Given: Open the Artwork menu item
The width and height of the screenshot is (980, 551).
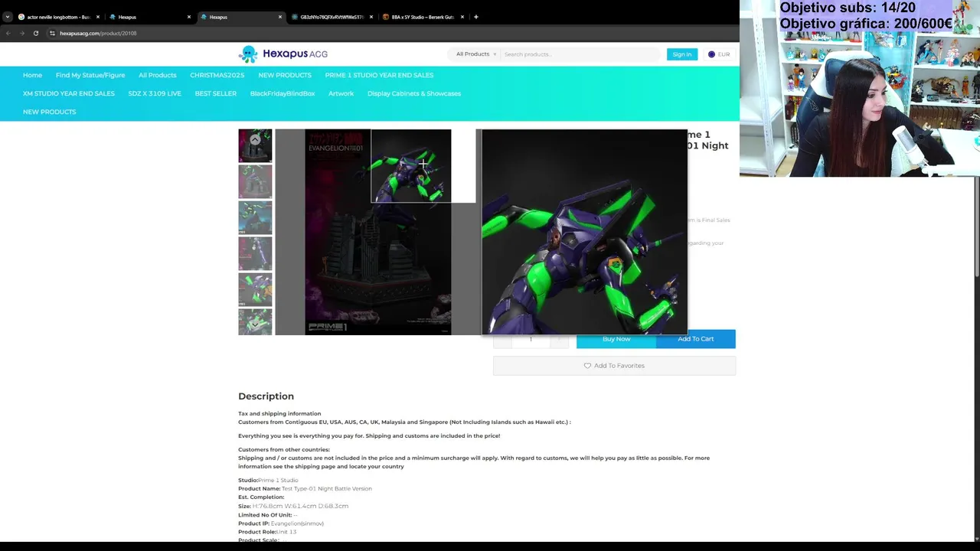Looking at the screenshot, I should click(x=341, y=93).
